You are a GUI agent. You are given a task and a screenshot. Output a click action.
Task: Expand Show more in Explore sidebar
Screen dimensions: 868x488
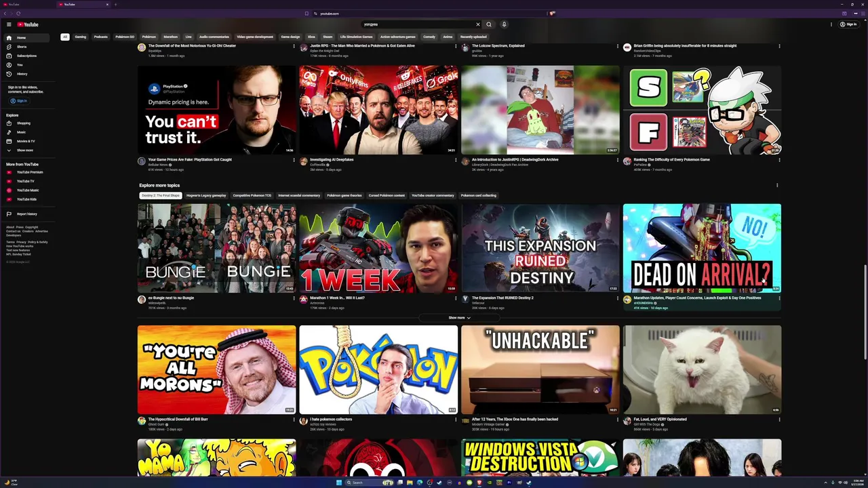[26, 150]
